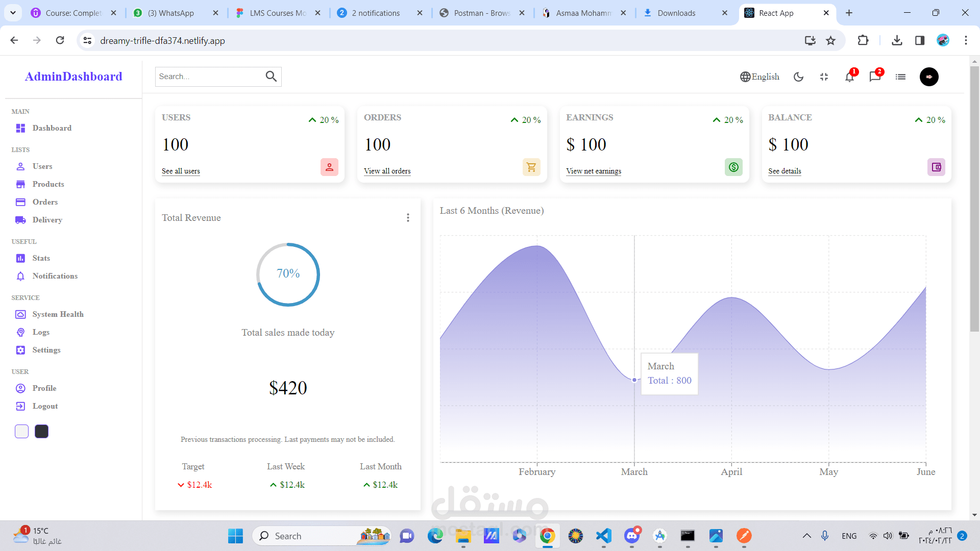The height and width of the screenshot is (551, 980).
Task: Click the list menu icon in top bar
Action: tap(901, 77)
